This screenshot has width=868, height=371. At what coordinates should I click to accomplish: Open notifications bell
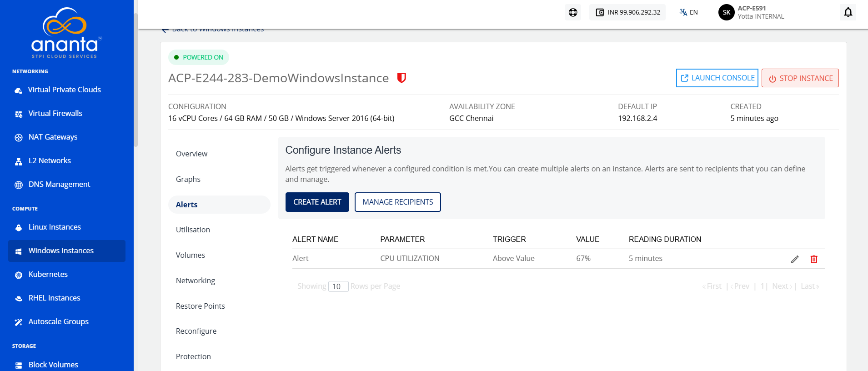[x=848, y=12]
